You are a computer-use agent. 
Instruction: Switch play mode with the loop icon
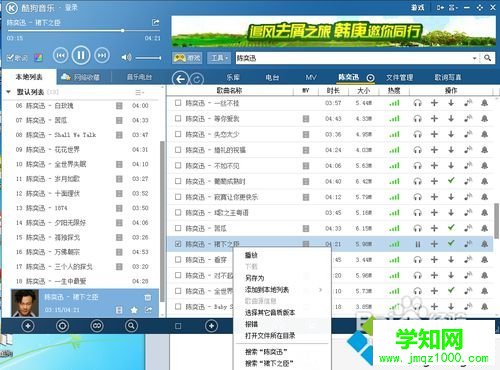click(97, 326)
